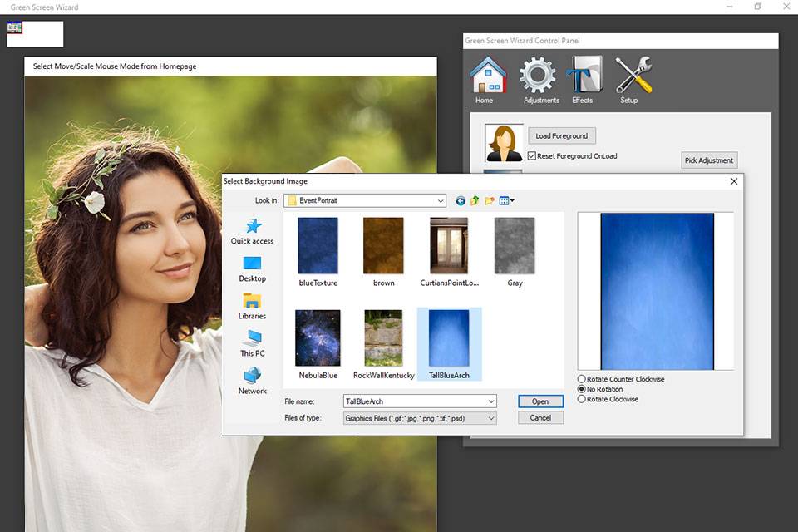Open the Effects panel icon
The image size is (798, 532).
click(x=584, y=76)
